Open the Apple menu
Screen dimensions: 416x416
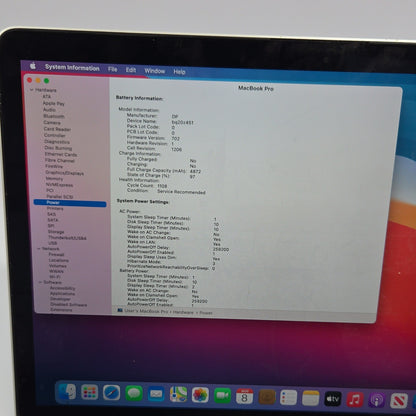tap(33, 66)
